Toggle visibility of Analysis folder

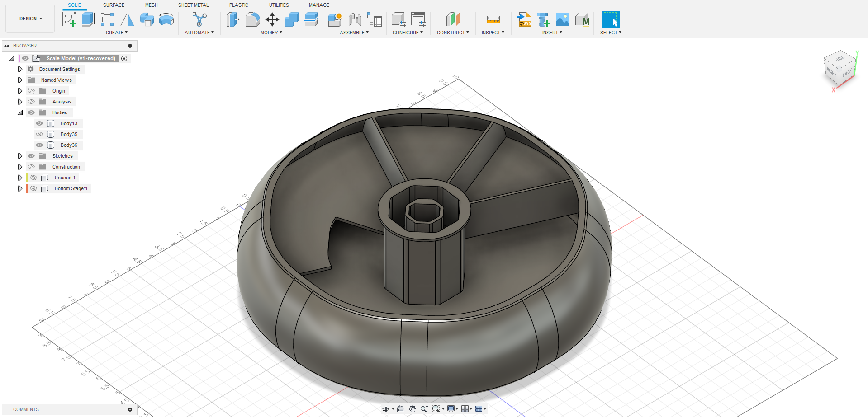point(31,102)
